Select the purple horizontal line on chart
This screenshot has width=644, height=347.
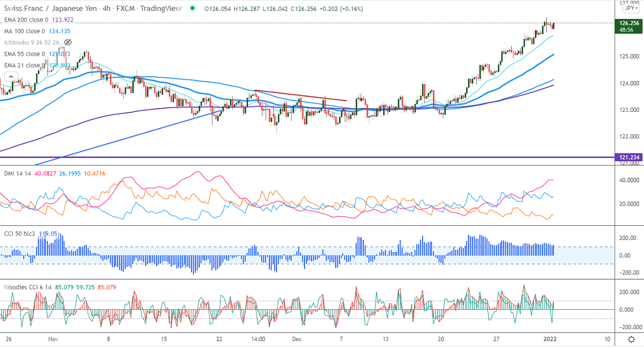pos(307,157)
